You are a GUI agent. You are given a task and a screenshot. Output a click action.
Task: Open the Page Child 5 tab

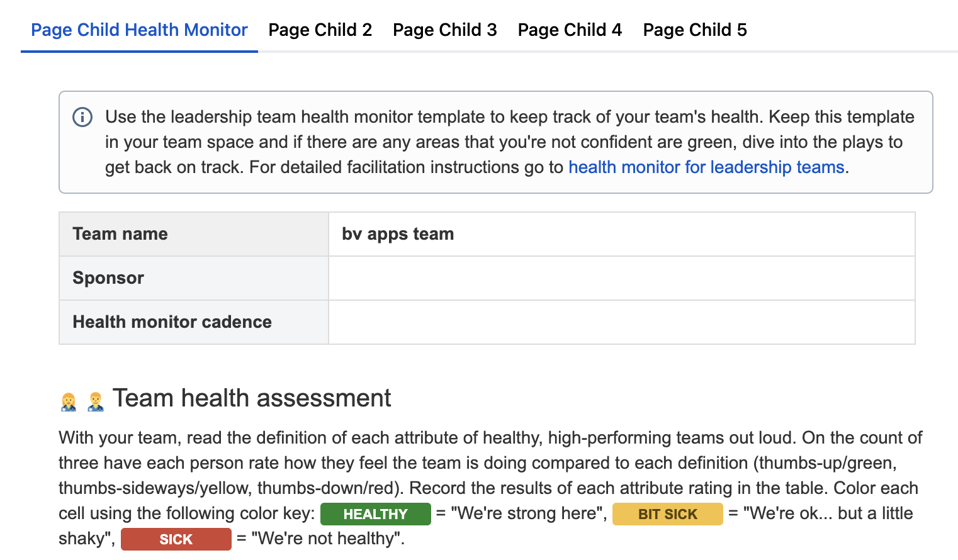pyautogui.click(x=694, y=30)
